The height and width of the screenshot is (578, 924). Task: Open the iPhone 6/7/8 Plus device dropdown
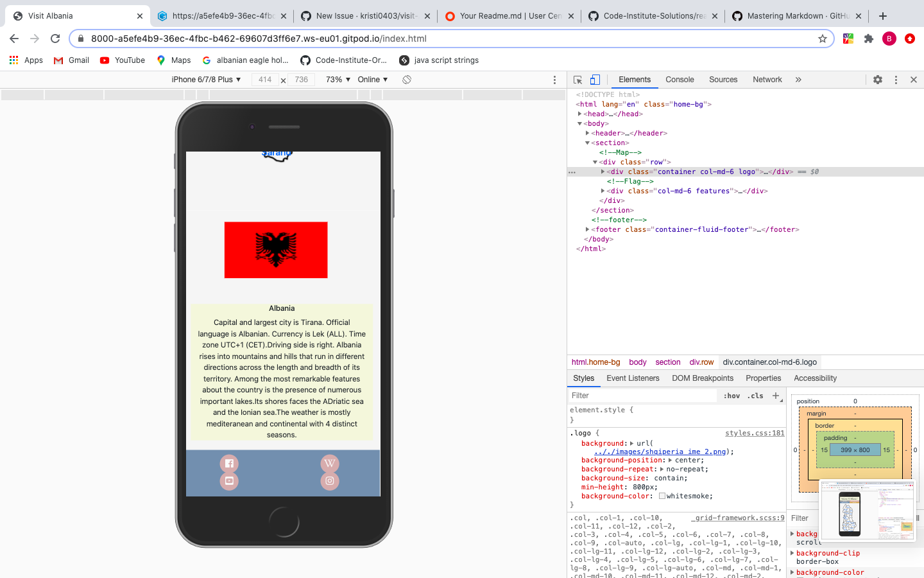(206, 80)
